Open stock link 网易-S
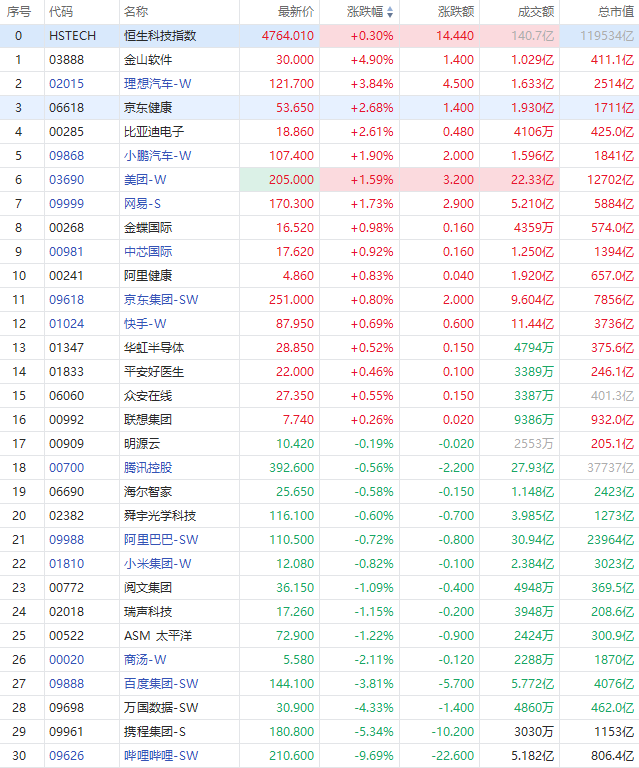Viewport: 639px width, 768px height. (x=142, y=204)
